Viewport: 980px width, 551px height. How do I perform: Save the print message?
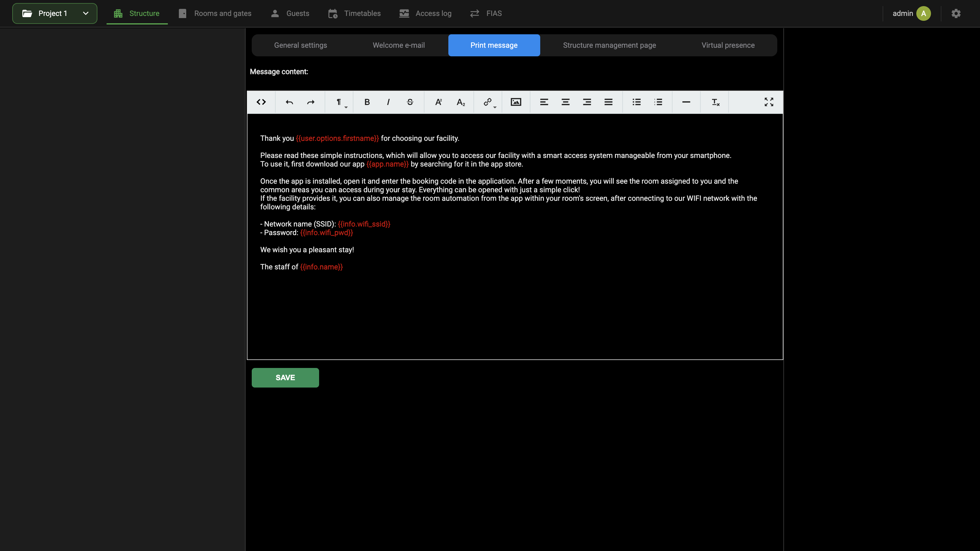coord(285,378)
